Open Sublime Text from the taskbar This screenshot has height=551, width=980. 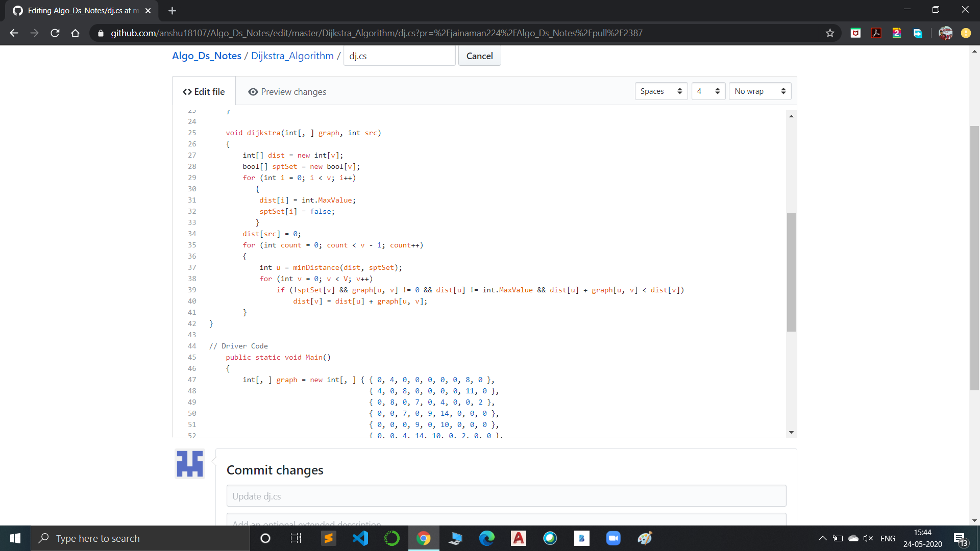328,538
